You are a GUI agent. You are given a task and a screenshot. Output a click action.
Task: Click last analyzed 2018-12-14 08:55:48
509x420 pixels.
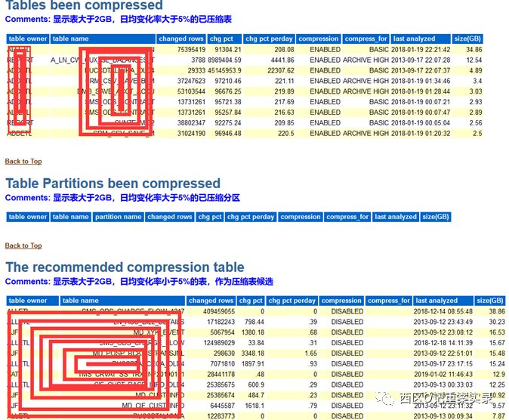tap(443, 311)
